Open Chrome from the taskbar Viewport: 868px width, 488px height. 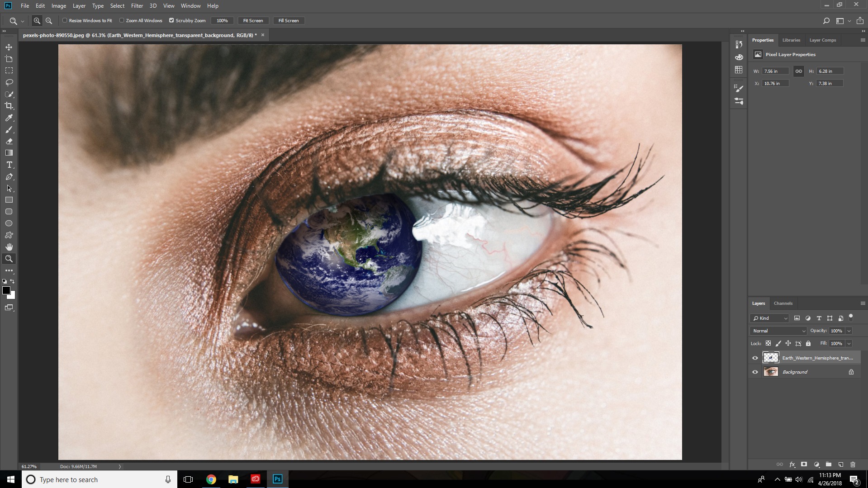tap(211, 479)
